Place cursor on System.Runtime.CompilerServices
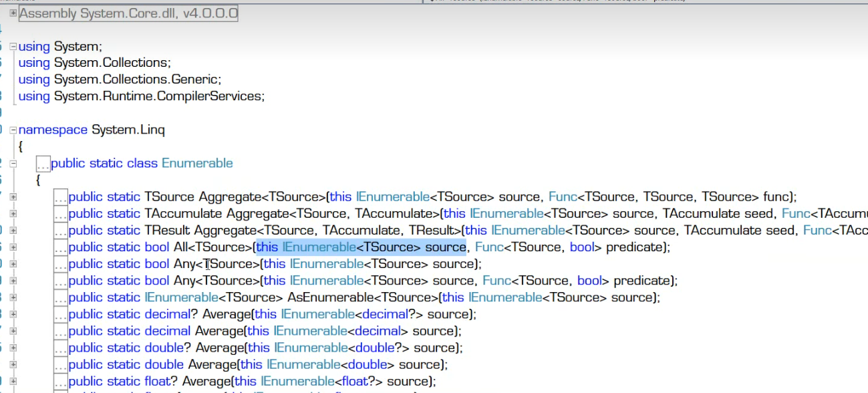Viewport: 868px width, 393px height. coord(159,96)
